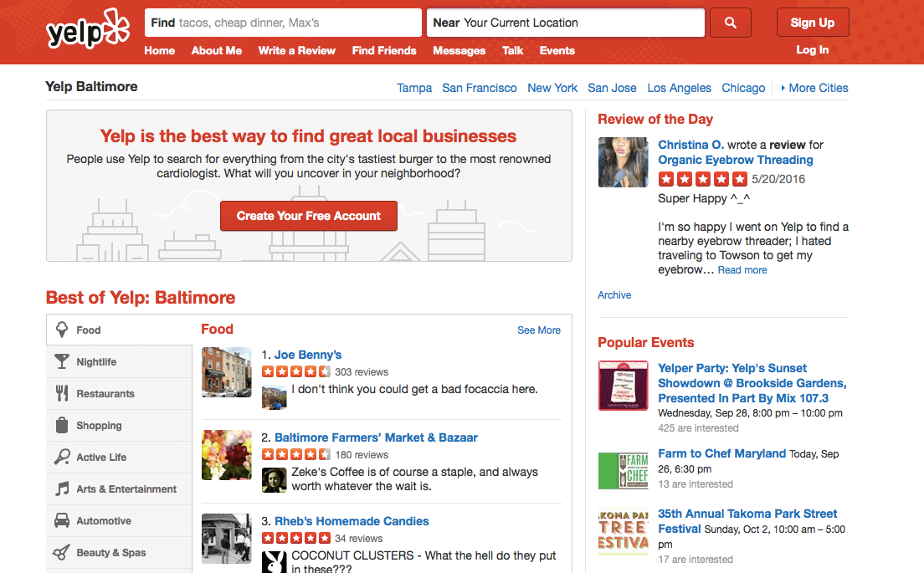Click the Log In link
This screenshot has width=924, height=573.
coord(812,50)
